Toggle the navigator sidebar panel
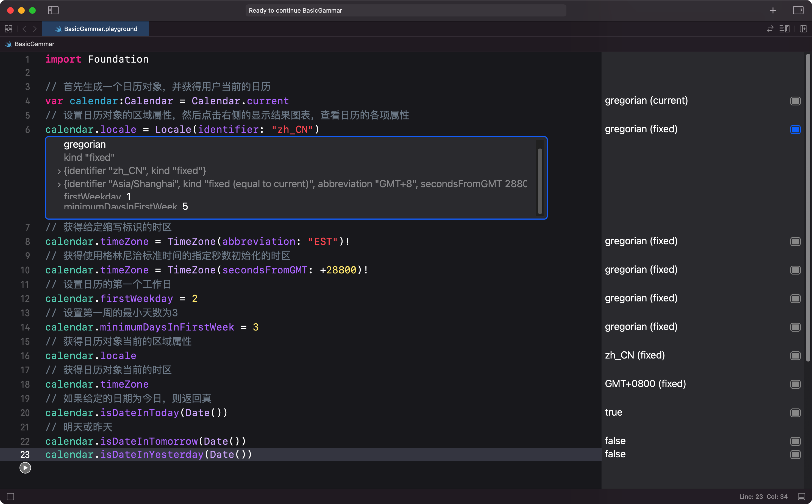The width and height of the screenshot is (812, 504). coord(53,10)
